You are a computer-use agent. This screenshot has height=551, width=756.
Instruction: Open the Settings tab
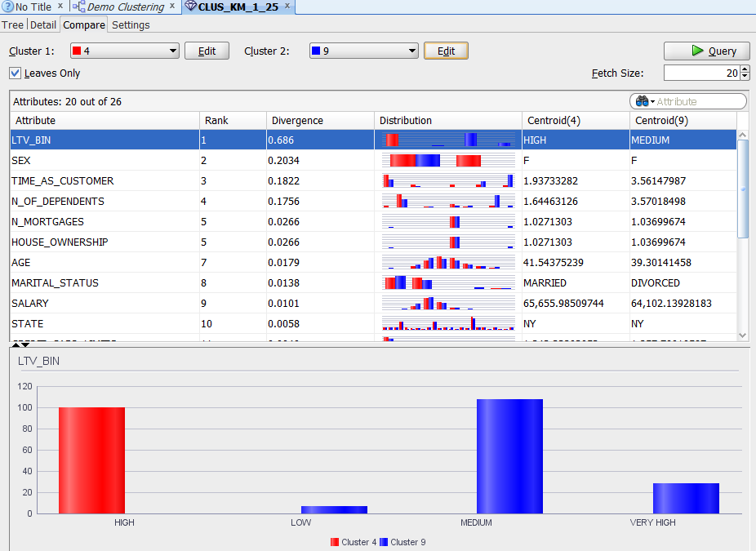131,25
